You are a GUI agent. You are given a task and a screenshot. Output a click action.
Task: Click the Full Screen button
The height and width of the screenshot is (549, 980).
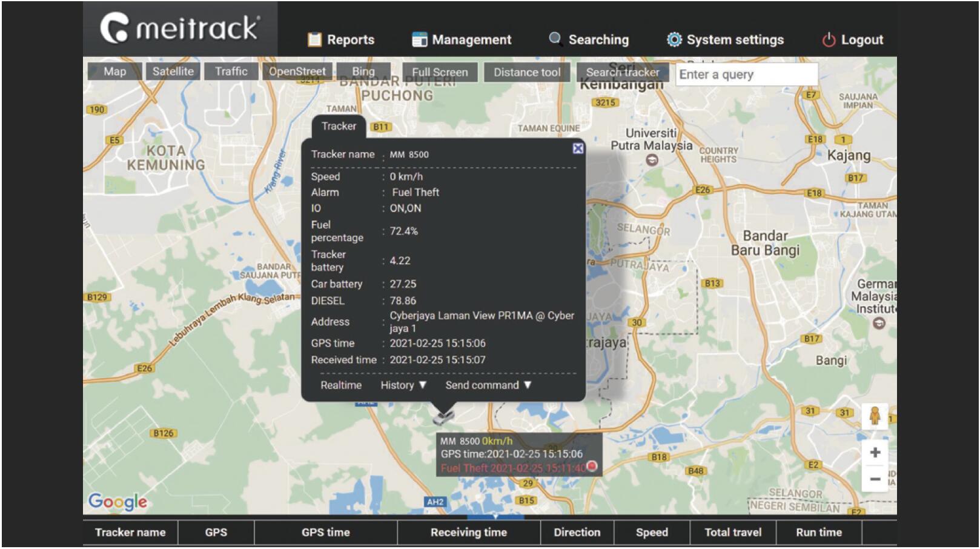440,72
